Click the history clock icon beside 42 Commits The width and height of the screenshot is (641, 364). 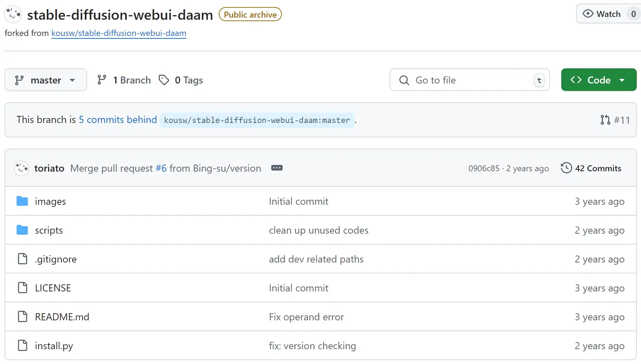[566, 168]
